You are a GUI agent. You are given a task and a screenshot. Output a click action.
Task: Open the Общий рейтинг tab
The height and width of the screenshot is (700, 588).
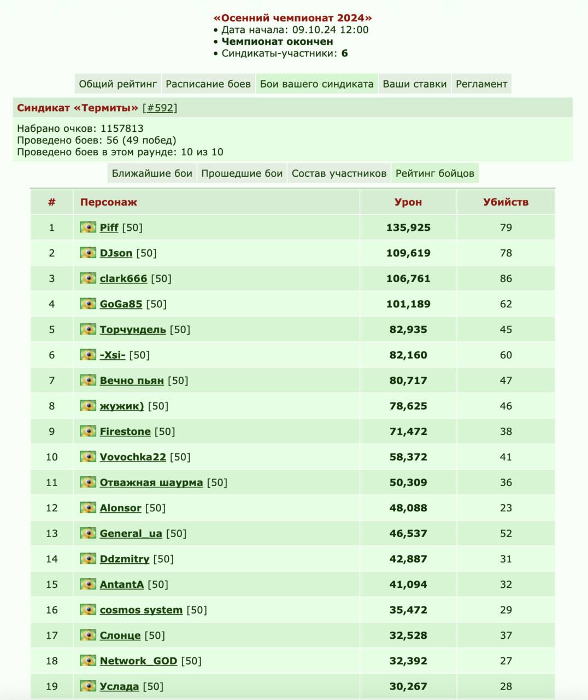coord(117,84)
